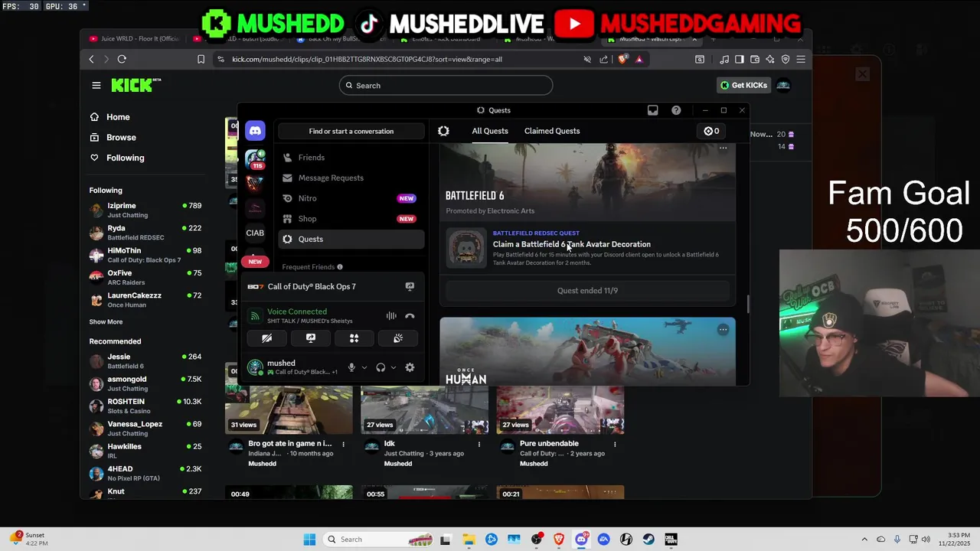
Task: Click the Frequent Friends info icon
Action: coord(340,267)
